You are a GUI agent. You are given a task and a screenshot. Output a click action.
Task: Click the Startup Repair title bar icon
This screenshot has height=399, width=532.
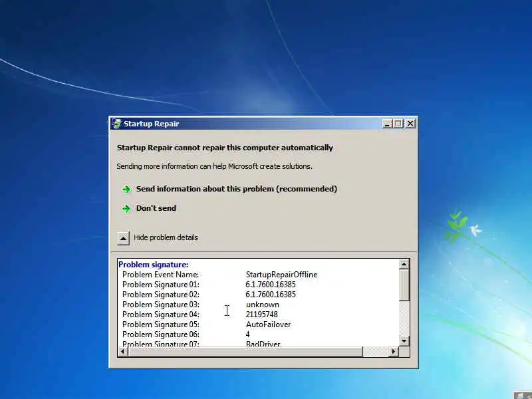116,124
